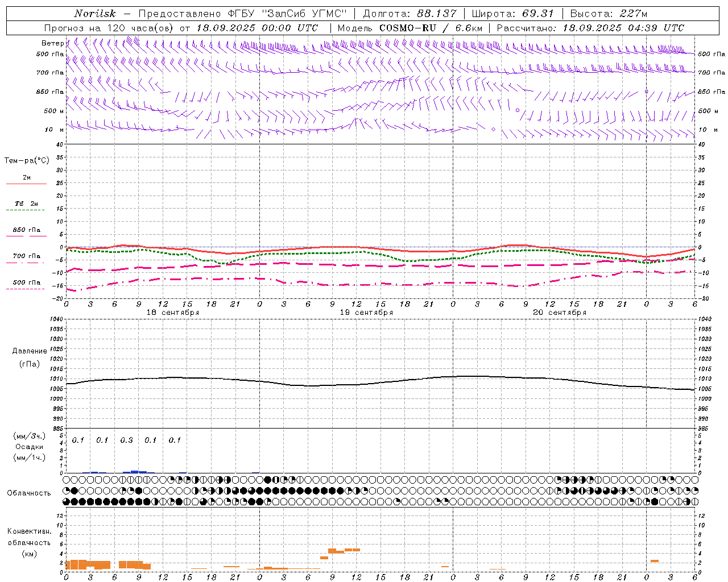This screenshot has width=728, height=582.
Task: Click the red solid 2м legend line
Action: [x=26, y=184]
